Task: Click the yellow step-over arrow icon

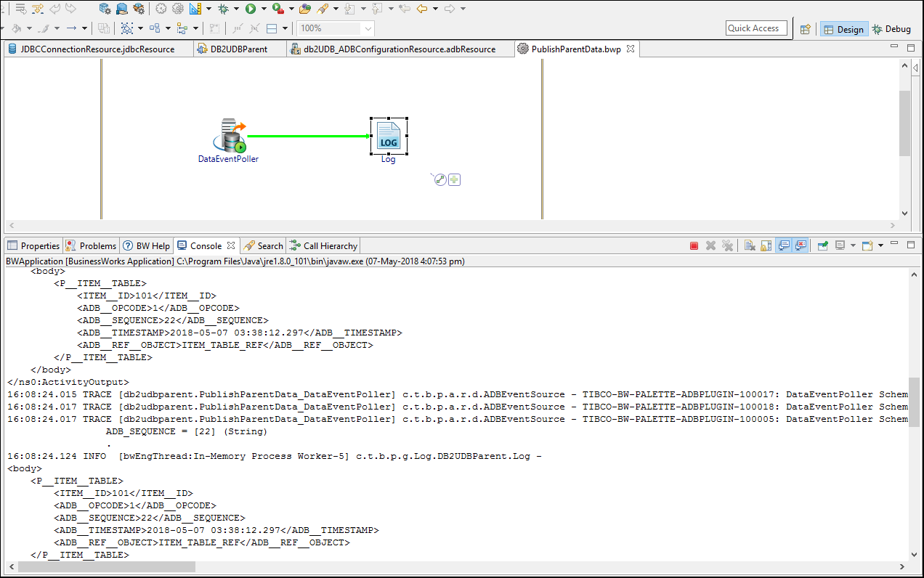Action: (38, 9)
